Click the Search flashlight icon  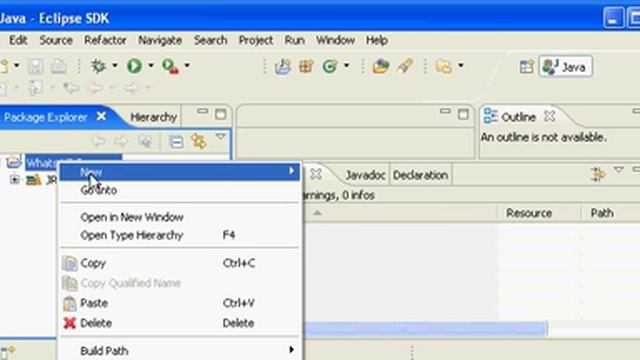click(404, 66)
